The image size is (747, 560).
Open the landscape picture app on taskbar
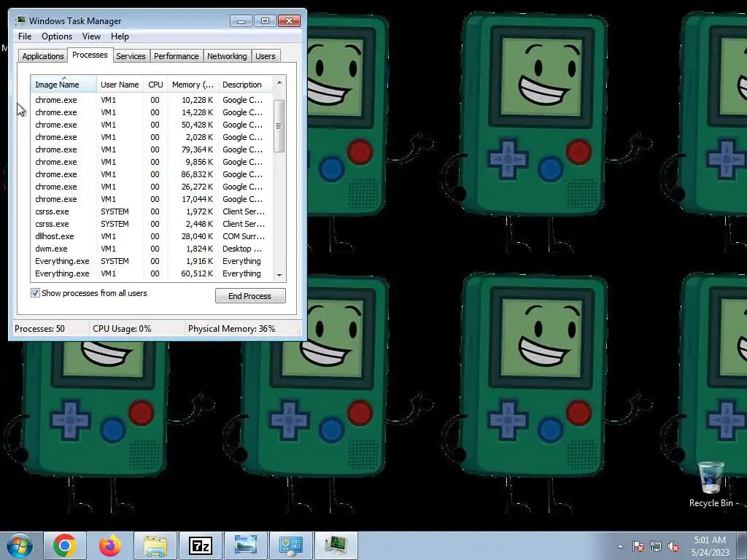246,545
